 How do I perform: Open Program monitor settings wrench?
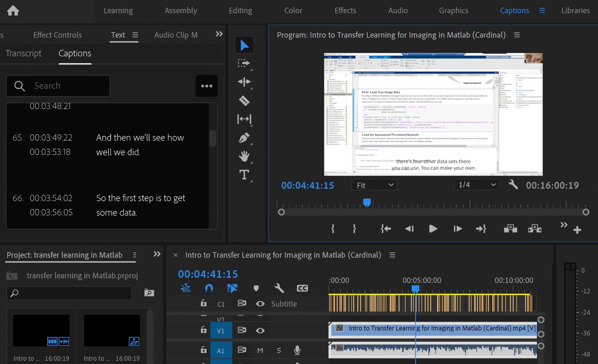(x=513, y=185)
